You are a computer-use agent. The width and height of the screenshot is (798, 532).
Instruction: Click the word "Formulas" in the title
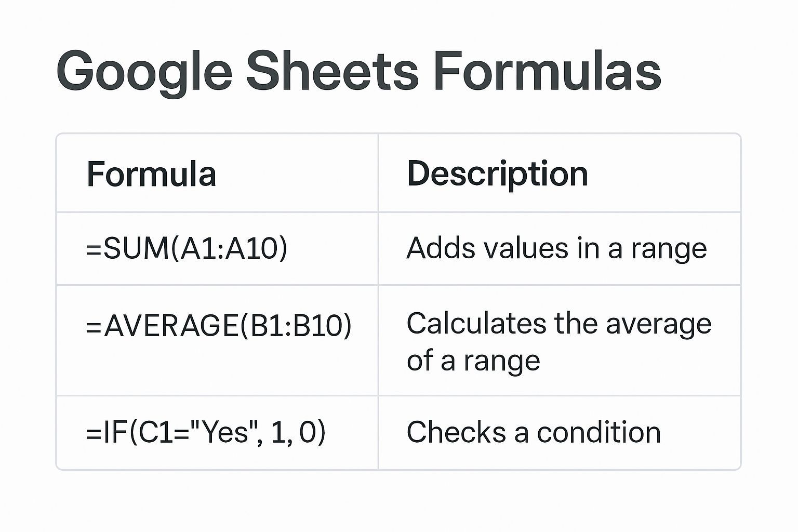click(x=547, y=71)
